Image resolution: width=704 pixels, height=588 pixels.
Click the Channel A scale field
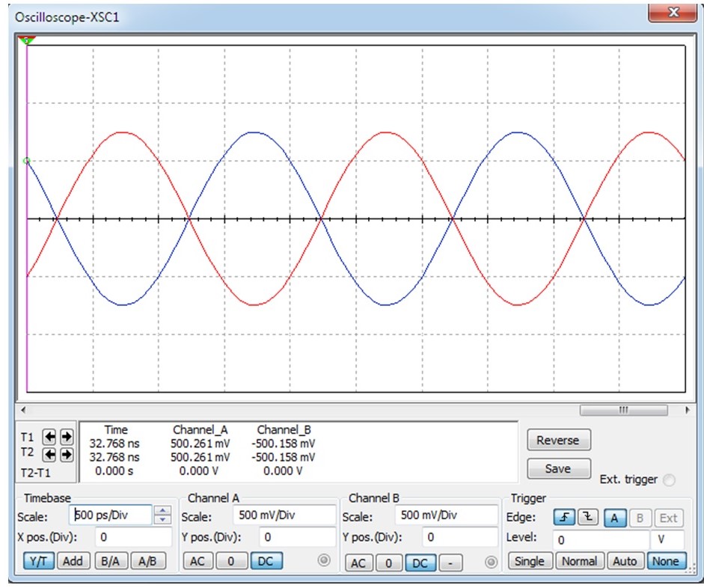(x=285, y=515)
